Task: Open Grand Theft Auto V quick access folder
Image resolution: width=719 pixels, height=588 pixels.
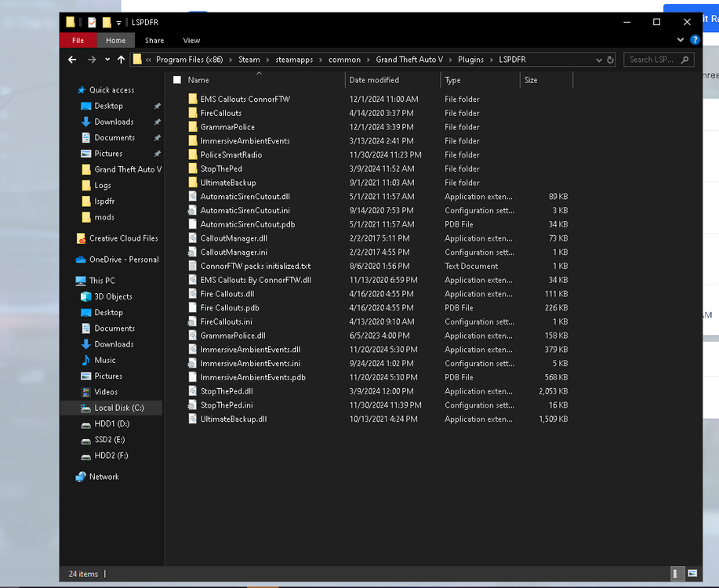Action: coord(128,169)
